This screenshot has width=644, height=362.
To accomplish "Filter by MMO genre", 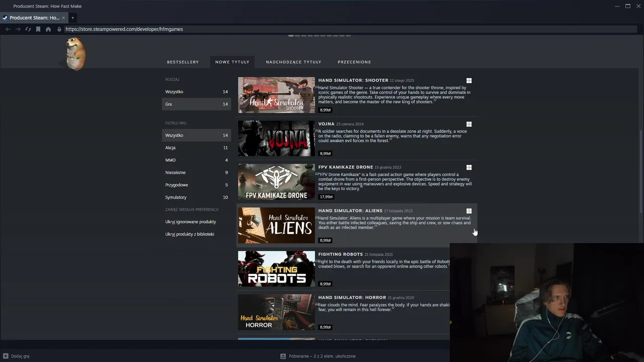I will pyautogui.click(x=196, y=160).
